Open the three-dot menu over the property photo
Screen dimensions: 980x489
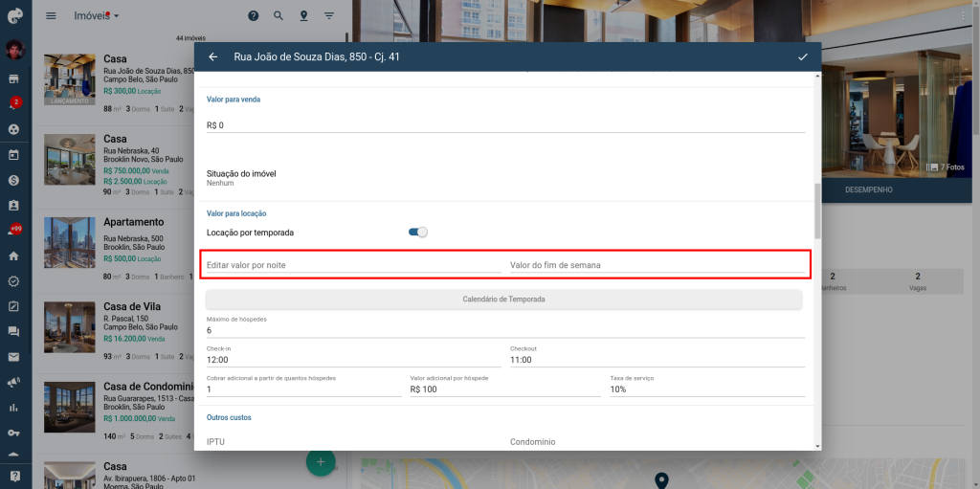(963, 17)
